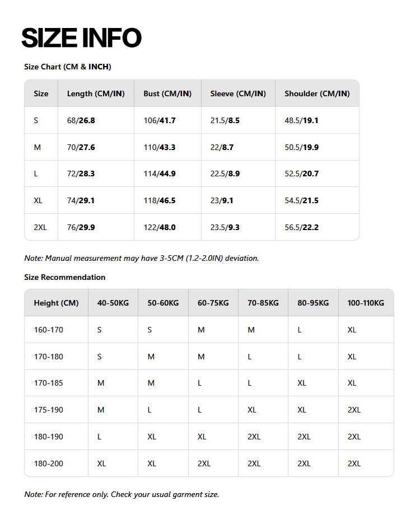Select the Shoulder (CM/IN) column header
Screen dimensions: 420x506
(317, 93)
